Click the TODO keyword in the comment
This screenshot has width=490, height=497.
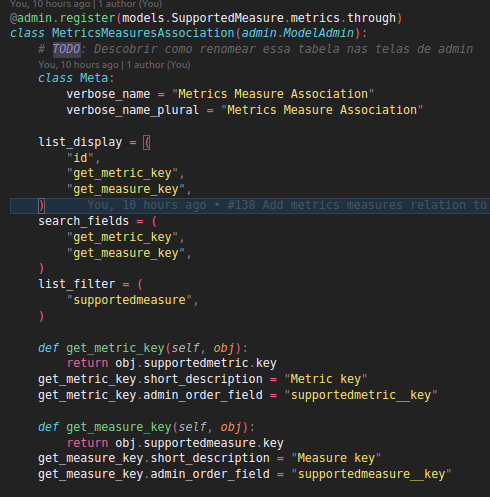point(66,49)
